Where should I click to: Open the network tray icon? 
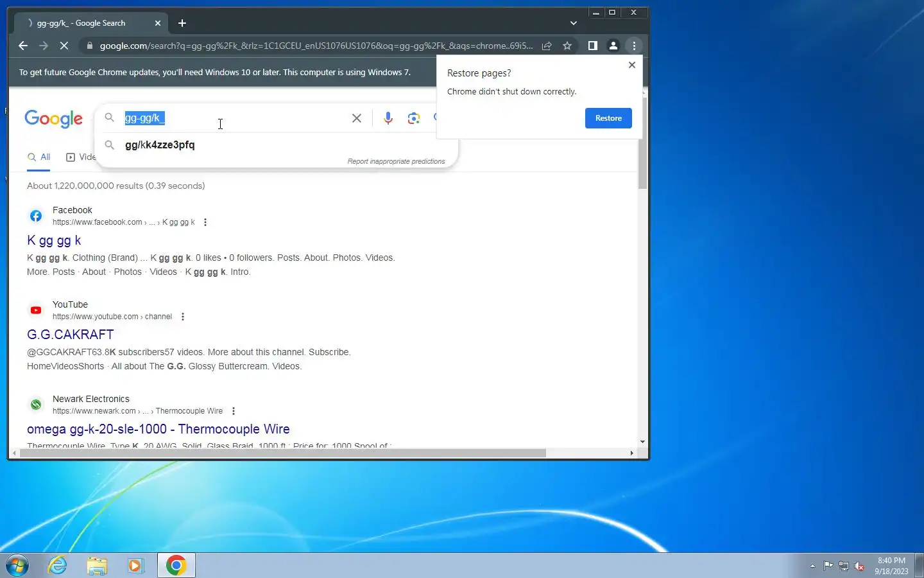pos(844,566)
